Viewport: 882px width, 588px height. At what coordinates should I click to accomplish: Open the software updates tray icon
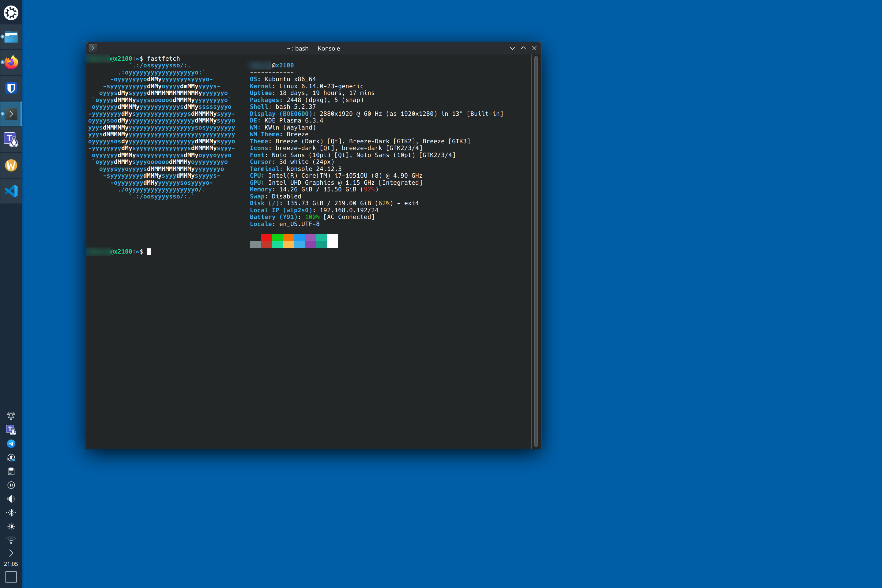pyautogui.click(x=11, y=458)
